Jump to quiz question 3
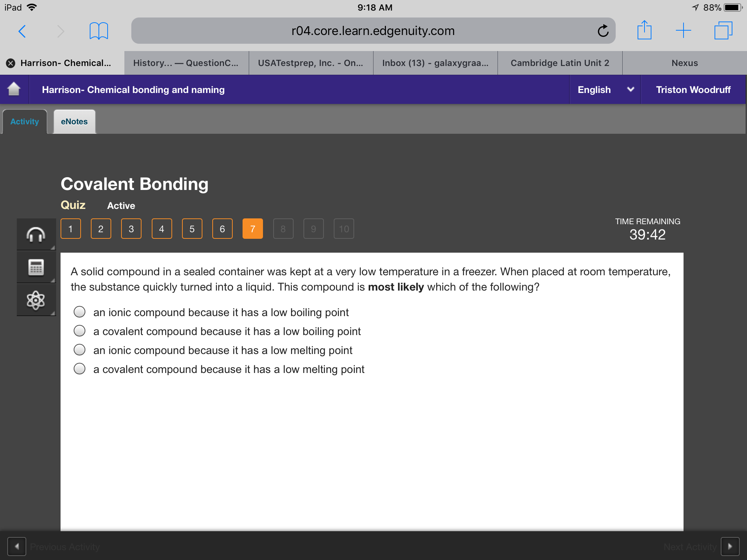The width and height of the screenshot is (747, 560). click(131, 229)
